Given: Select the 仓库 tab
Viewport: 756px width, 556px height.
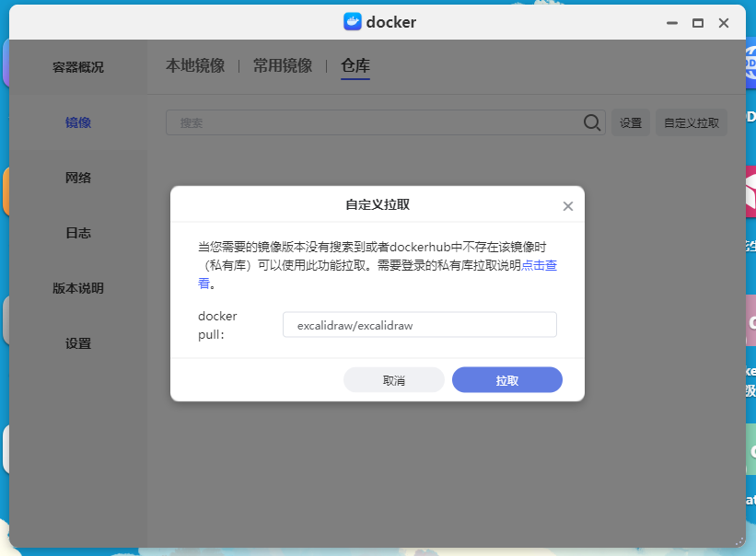Looking at the screenshot, I should click(355, 65).
